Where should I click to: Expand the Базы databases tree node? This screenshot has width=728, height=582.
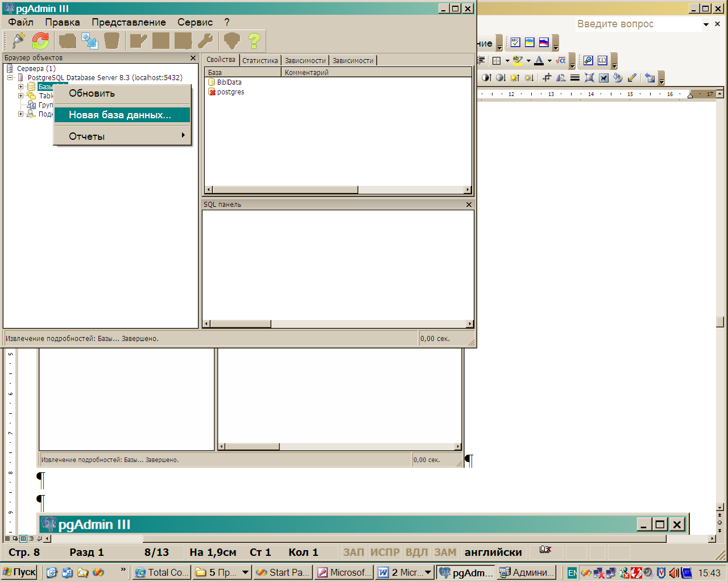pos(21,87)
